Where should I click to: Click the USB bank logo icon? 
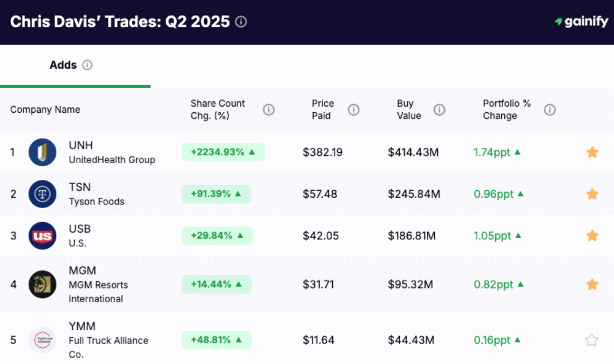click(43, 236)
